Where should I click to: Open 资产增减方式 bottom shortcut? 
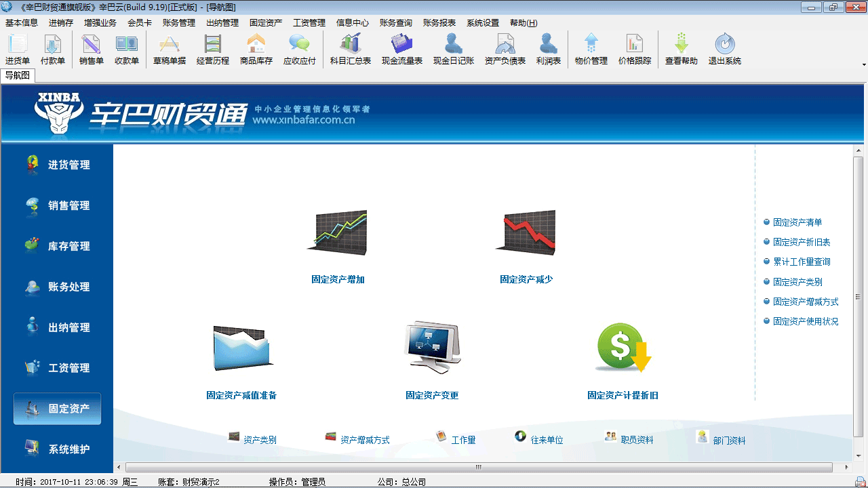point(357,439)
